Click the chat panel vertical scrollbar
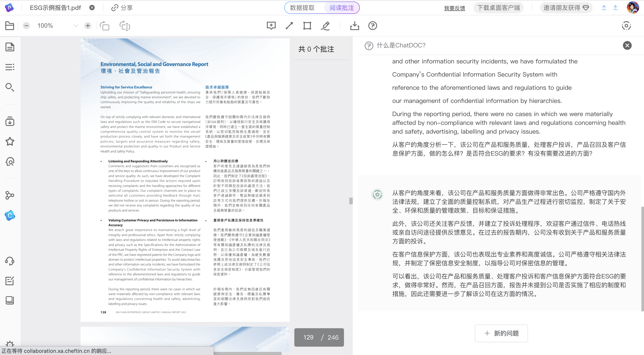644x355 pixels. coord(642,259)
